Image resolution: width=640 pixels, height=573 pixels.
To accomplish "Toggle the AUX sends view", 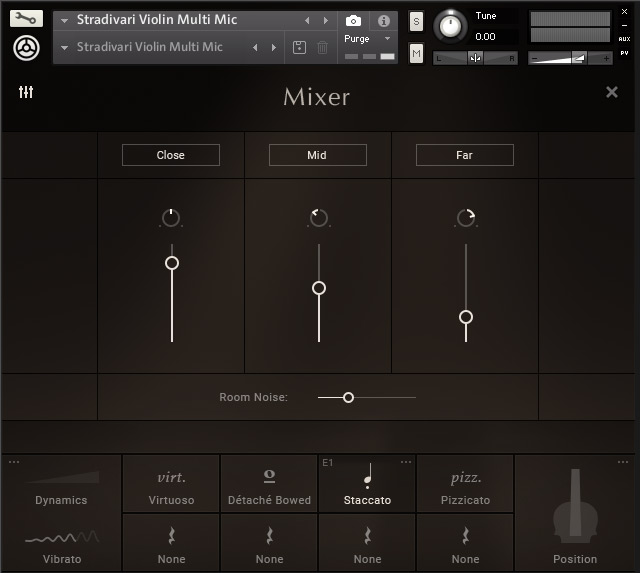I will point(624,39).
